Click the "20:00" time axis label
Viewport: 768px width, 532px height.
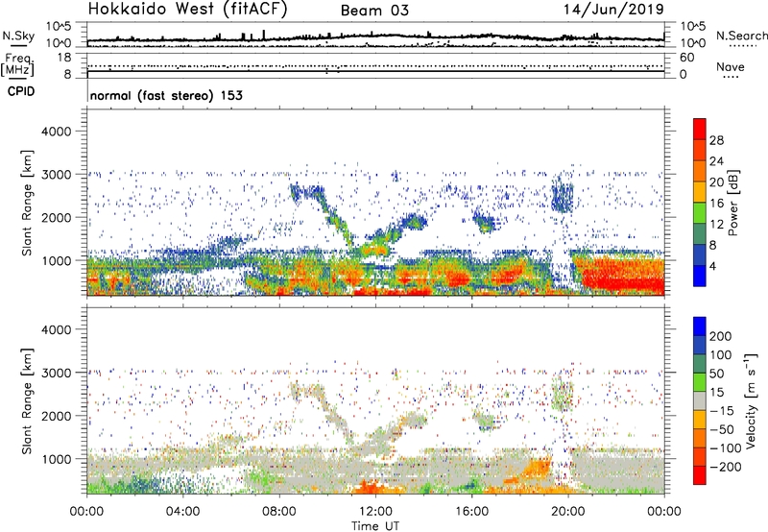point(567,512)
